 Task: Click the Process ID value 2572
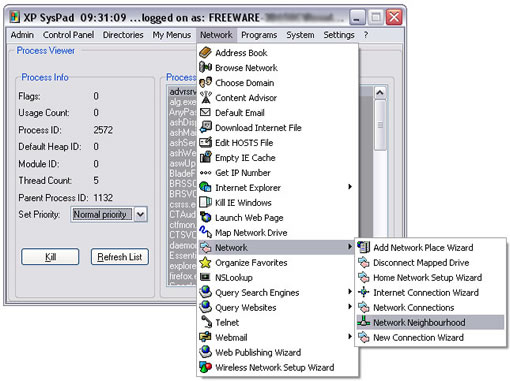tap(103, 130)
